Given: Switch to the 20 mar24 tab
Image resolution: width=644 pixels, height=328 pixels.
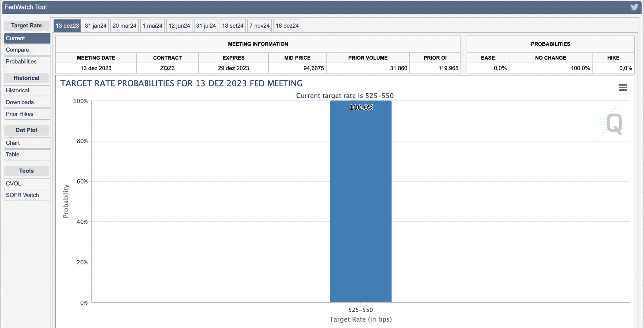Looking at the screenshot, I should 124,26.
